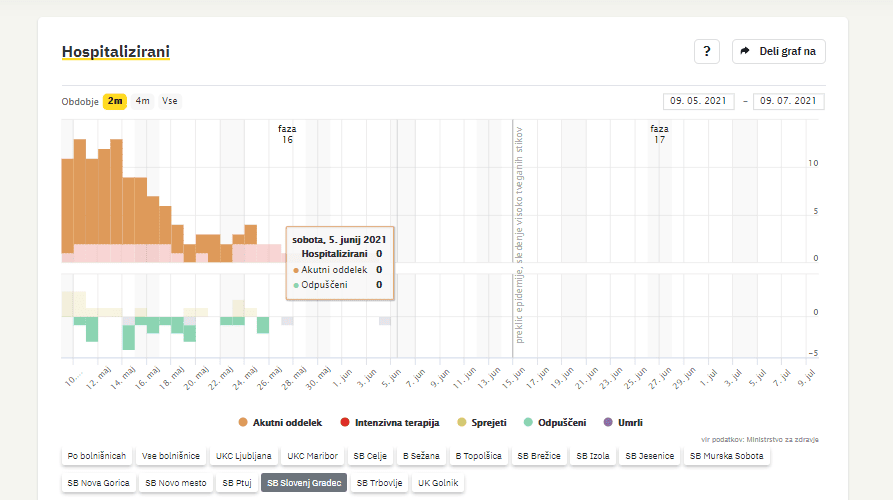Click the Ministrstvo za zdravje source link
This screenshot has width=893, height=500.
[x=787, y=439]
